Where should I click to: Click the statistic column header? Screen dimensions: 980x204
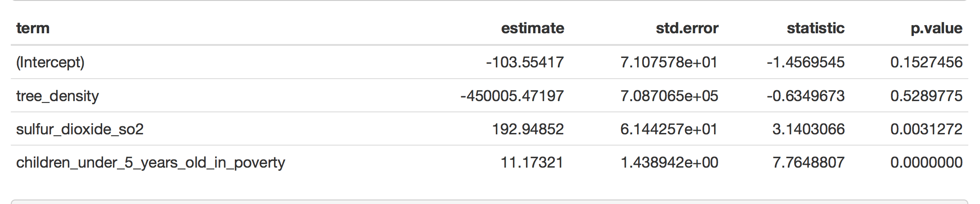point(815,28)
